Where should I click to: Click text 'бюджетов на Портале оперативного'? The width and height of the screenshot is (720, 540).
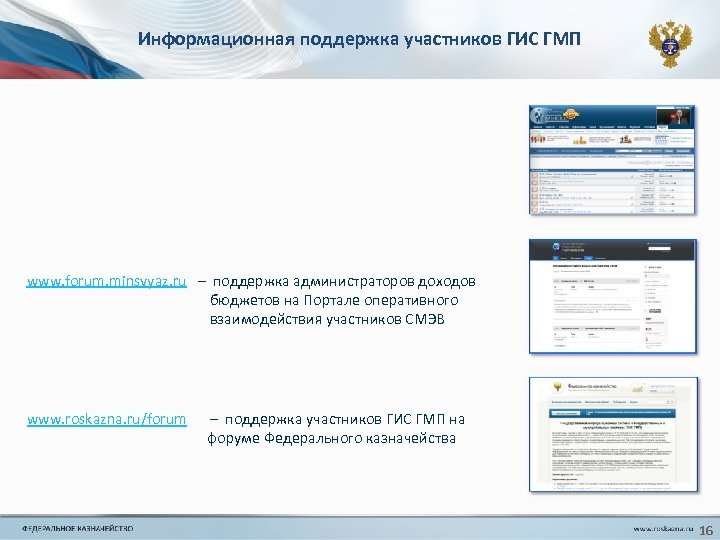(334, 300)
